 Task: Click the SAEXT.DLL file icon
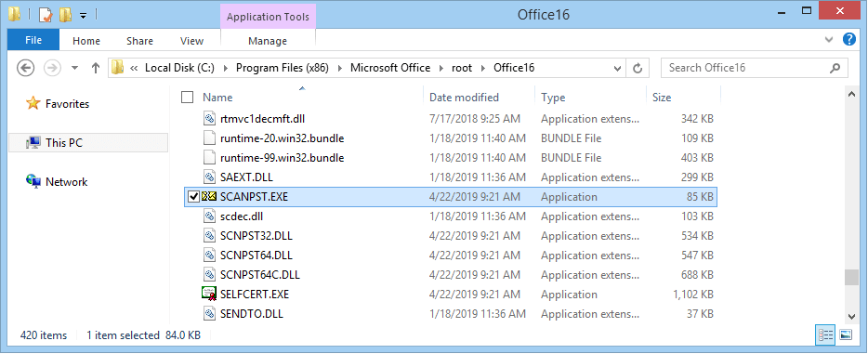click(x=209, y=177)
